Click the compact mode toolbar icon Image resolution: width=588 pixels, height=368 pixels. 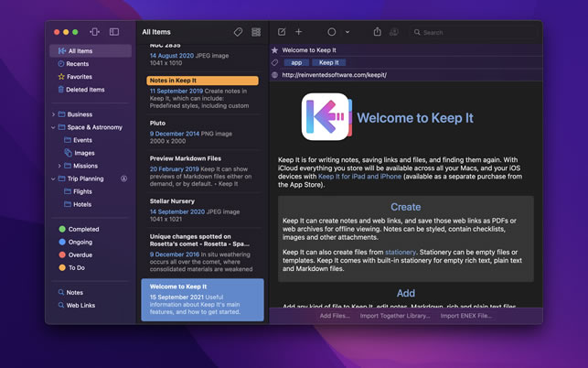click(94, 32)
